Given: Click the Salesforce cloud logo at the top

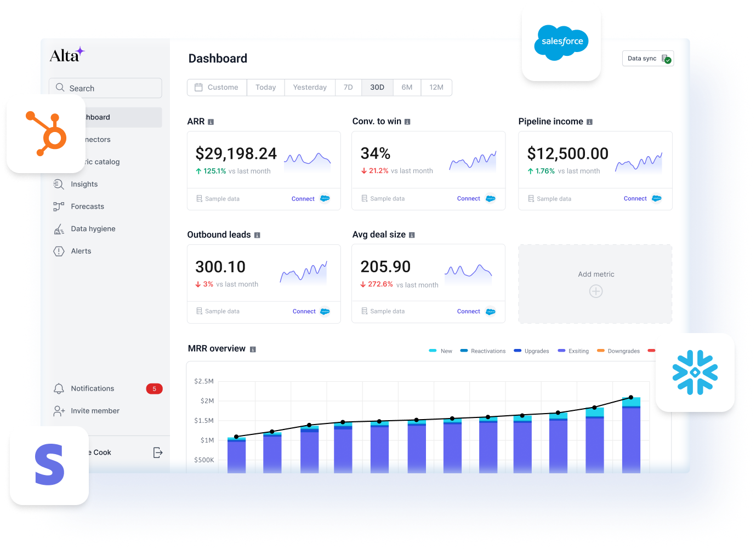Looking at the screenshot, I should click(x=561, y=42).
